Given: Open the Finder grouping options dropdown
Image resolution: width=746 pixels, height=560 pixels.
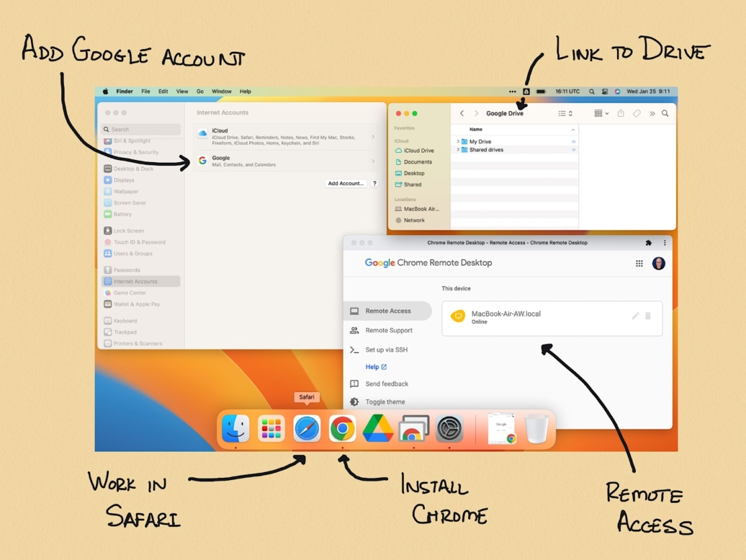Looking at the screenshot, I should click(602, 114).
